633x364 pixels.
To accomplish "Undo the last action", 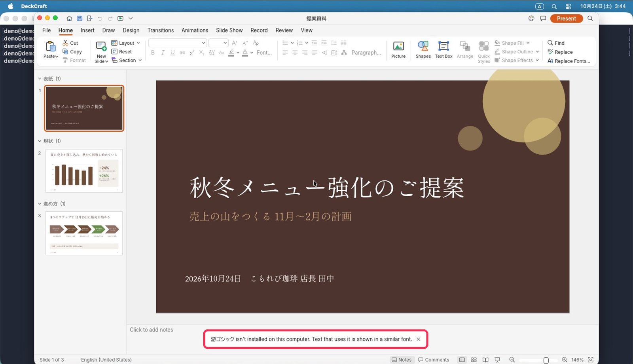I will (x=100, y=18).
